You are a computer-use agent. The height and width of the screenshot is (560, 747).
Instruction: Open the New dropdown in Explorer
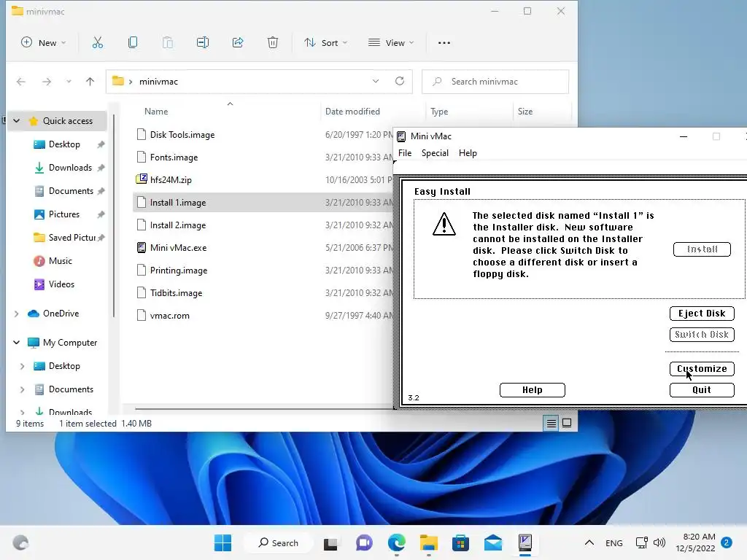(x=43, y=43)
